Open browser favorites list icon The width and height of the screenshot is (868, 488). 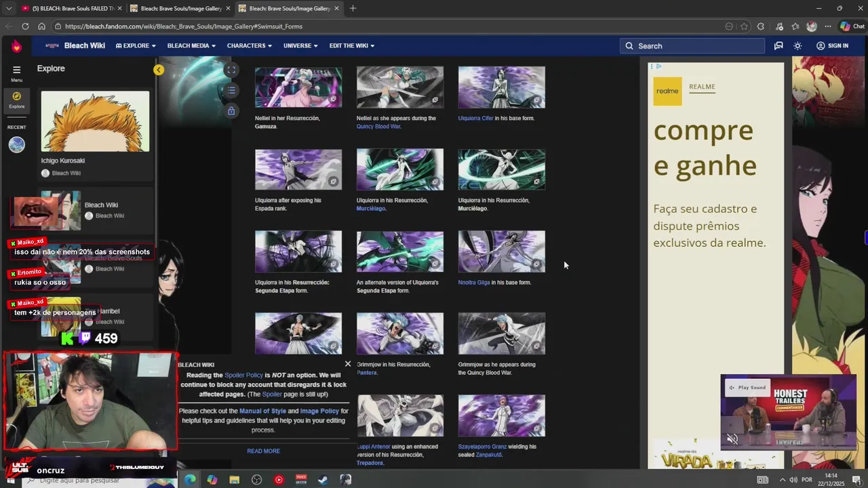(795, 26)
